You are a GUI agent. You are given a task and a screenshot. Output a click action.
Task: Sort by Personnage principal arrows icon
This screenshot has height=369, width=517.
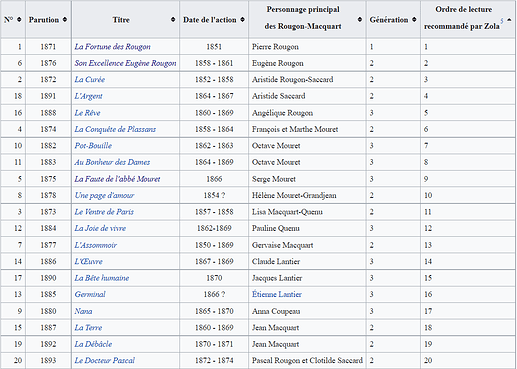click(x=360, y=20)
